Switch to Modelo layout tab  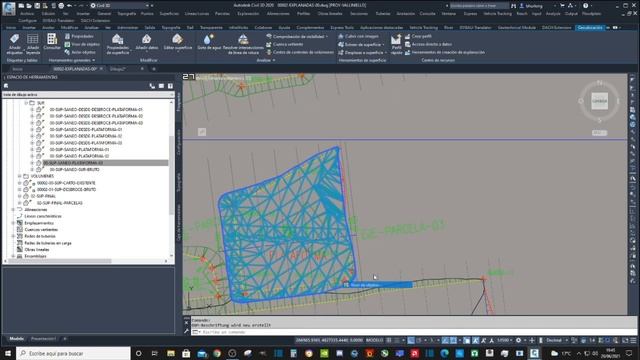pos(17,339)
